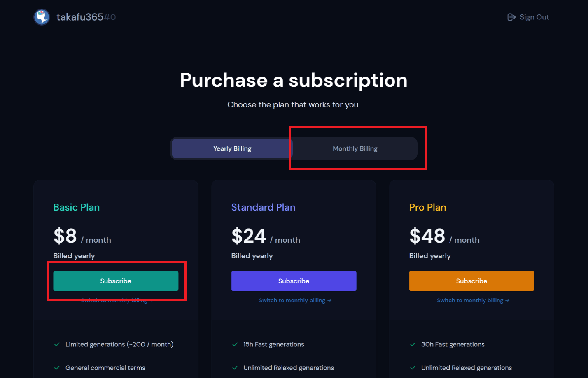This screenshot has height=378, width=588.
Task: Click the Sign Out door arrow icon
Action: pos(511,17)
